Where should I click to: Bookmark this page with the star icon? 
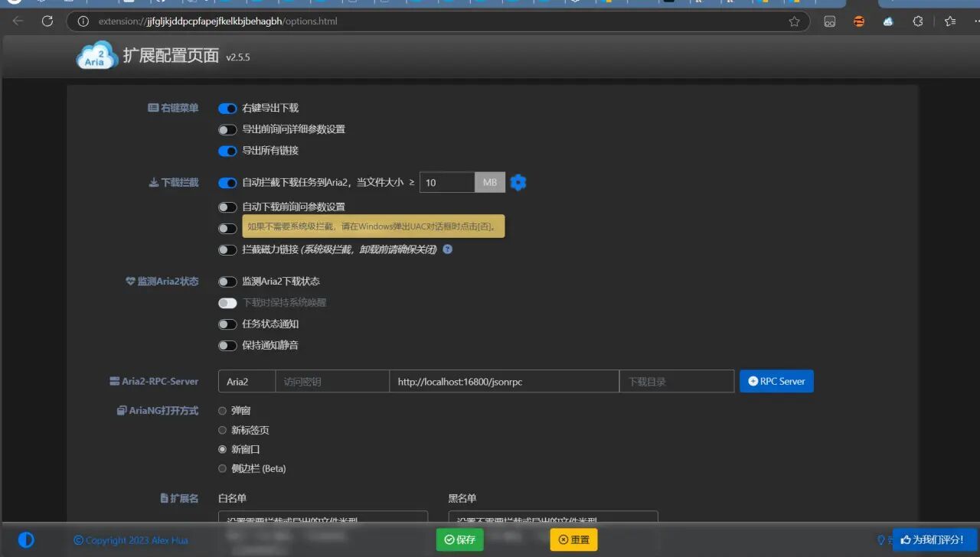coord(794,21)
